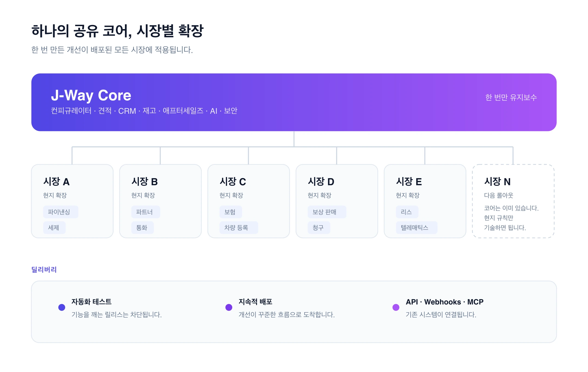588x372 pixels.
Task: Click the blue dot beside '자동화 테스트'
Action: pos(62,307)
